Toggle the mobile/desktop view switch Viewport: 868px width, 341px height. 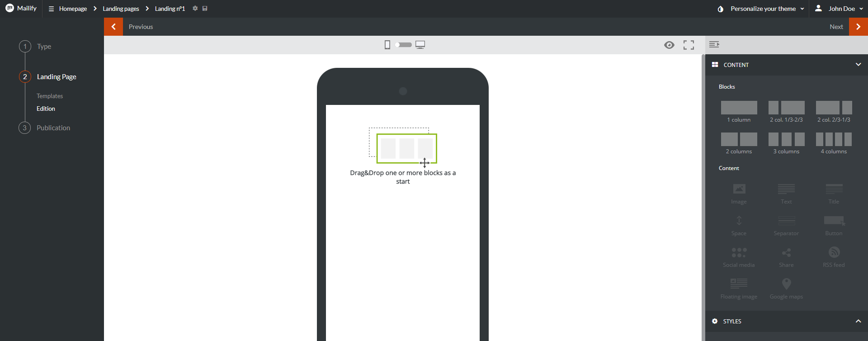coord(403,45)
